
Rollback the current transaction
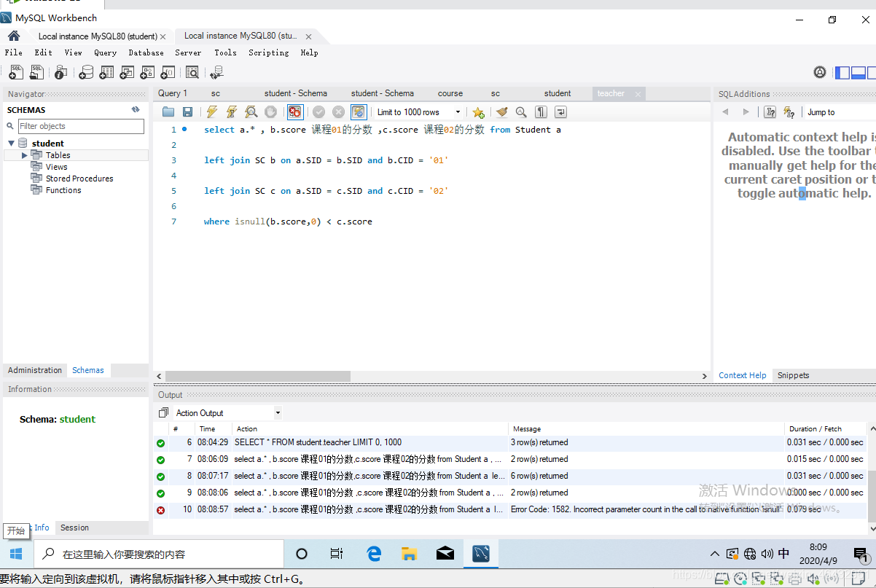coord(338,112)
